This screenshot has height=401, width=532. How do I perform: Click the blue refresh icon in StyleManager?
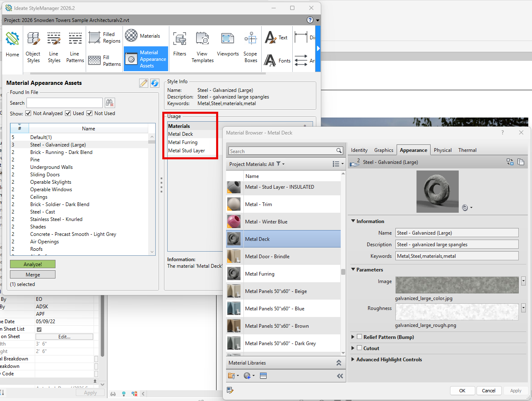155,83
